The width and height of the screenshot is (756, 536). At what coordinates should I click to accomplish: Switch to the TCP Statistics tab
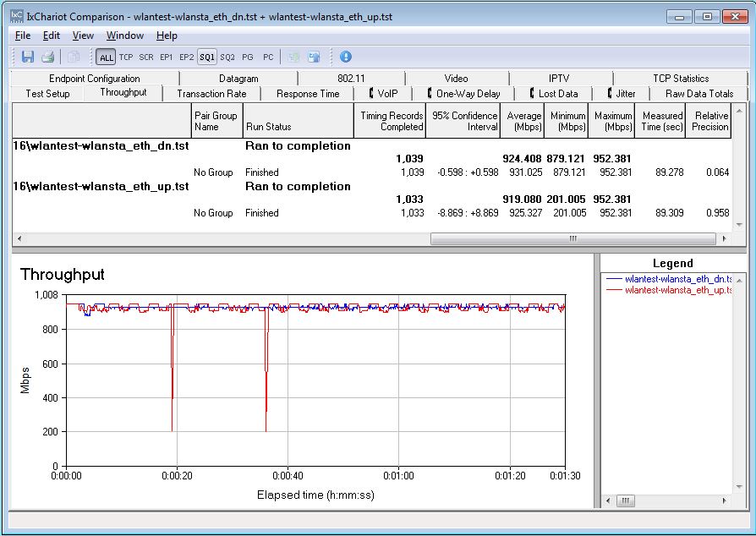coord(681,79)
